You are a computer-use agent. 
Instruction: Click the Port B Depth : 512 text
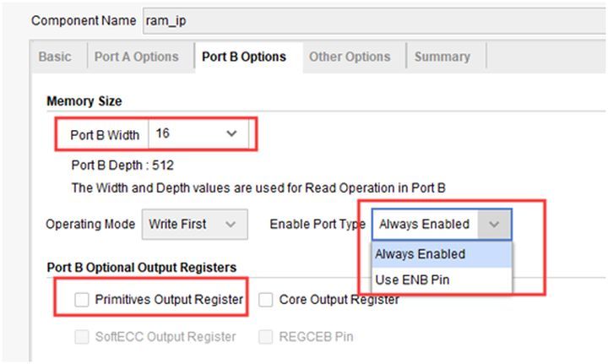[122, 166]
